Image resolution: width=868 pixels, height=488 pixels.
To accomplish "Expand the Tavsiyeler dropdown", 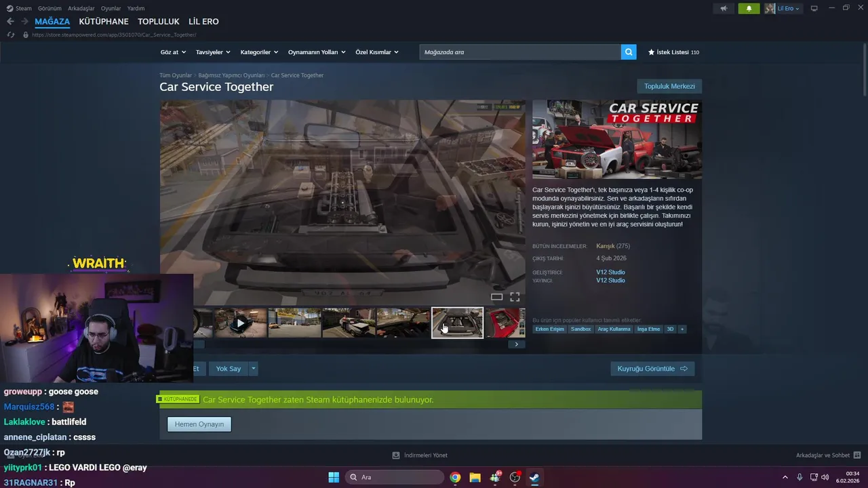I will tap(213, 52).
